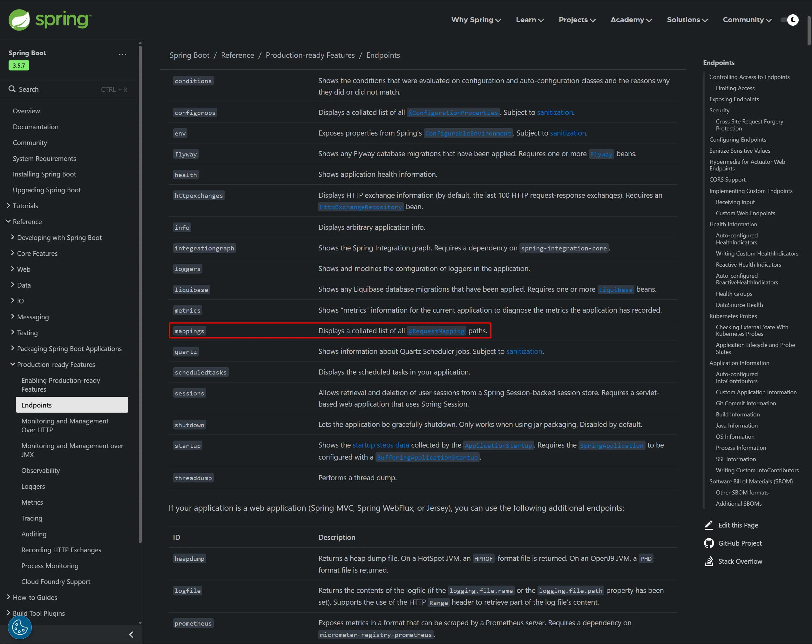Click the Edit this Page pencil icon

[x=709, y=525]
